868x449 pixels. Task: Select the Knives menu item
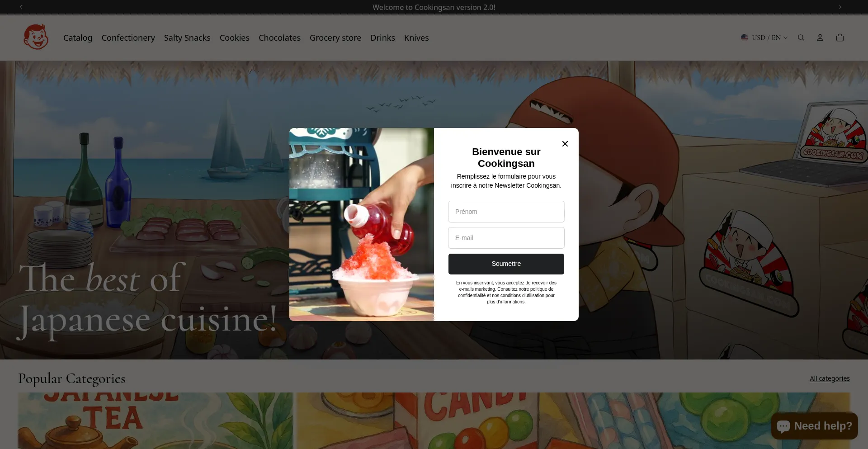[x=416, y=38]
